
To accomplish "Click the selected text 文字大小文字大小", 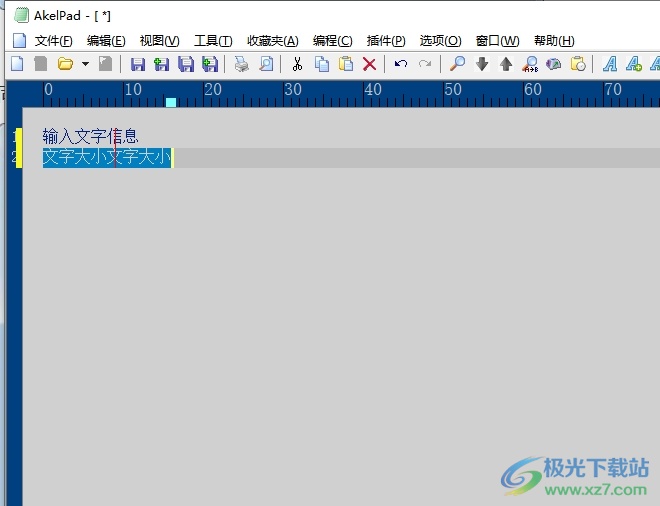I will click(x=107, y=157).
